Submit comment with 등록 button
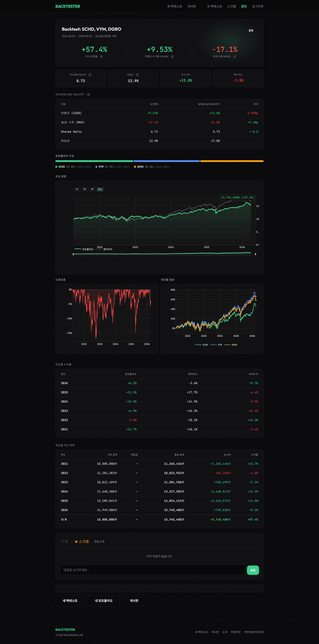The image size is (319, 644). (x=253, y=570)
